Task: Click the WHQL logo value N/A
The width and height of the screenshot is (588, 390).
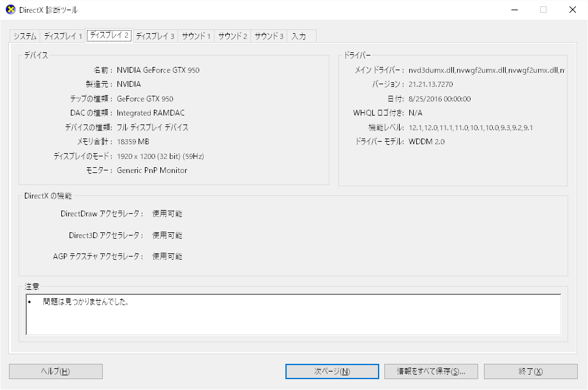Action: point(415,113)
